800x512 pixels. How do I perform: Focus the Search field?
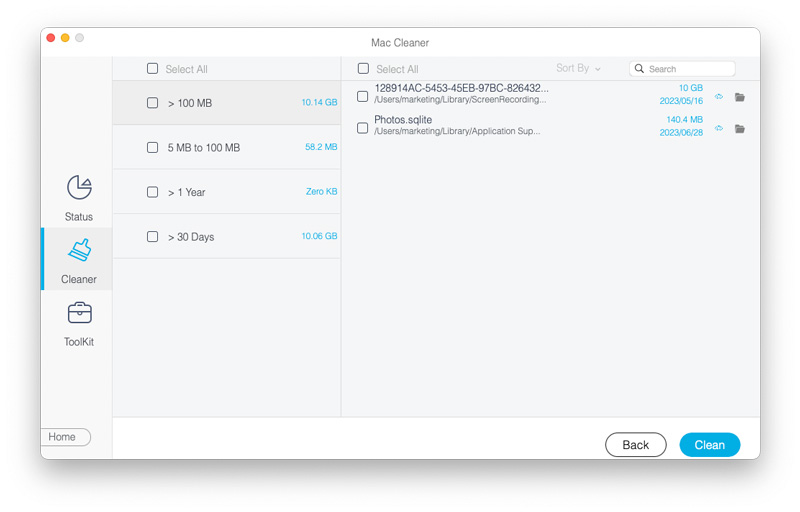682,68
